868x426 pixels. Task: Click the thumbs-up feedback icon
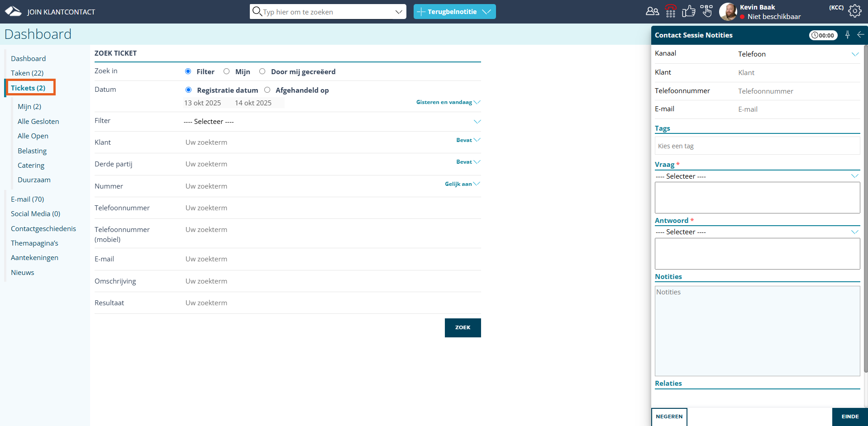[x=688, y=11]
